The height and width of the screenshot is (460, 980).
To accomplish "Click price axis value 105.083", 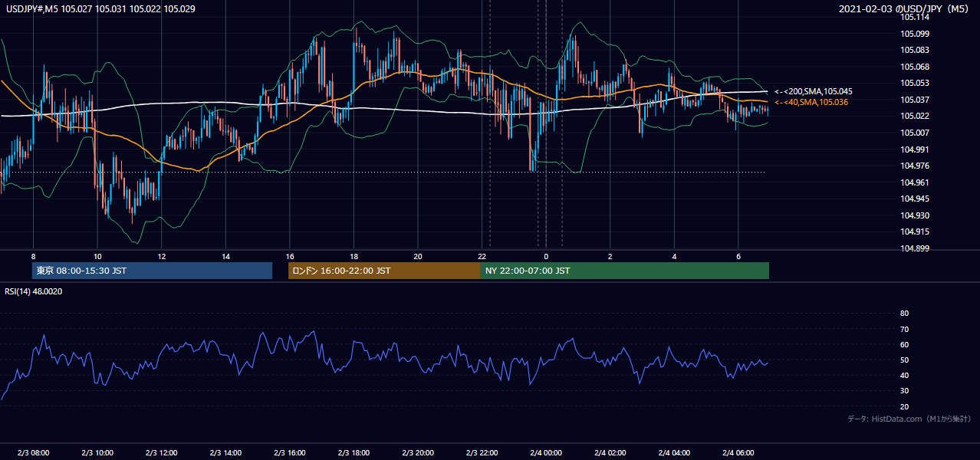I will click(x=915, y=50).
